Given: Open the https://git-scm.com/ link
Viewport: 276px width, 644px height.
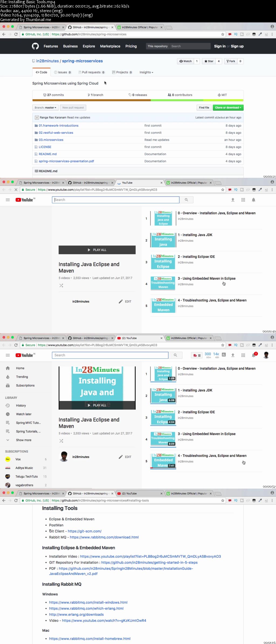Looking at the screenshot, I should point(85,531).
